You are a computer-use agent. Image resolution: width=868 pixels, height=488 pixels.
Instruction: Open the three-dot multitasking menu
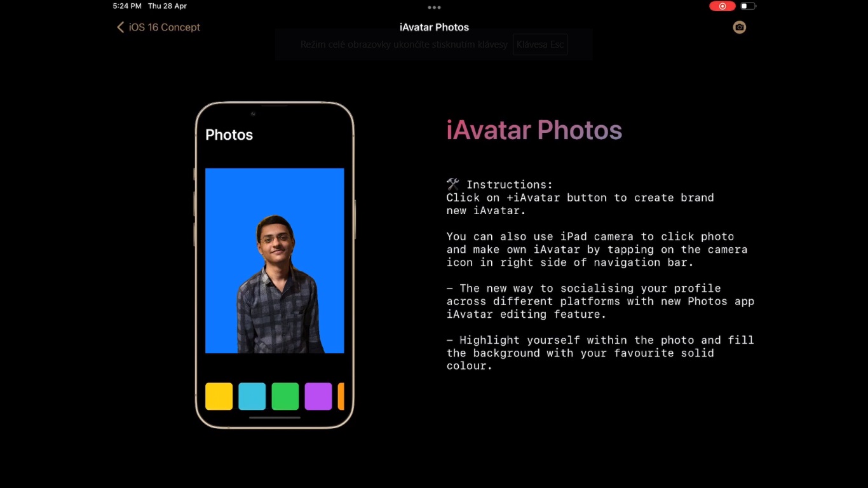[434, 8]
